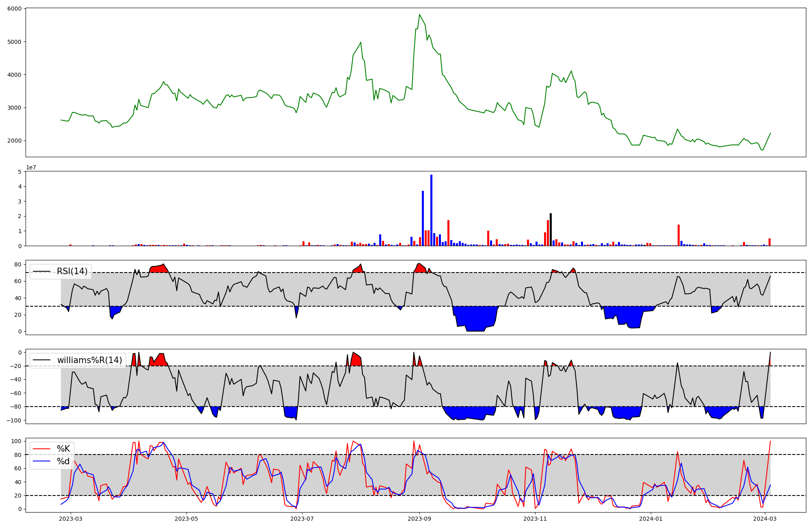The image size is (812, 528).
Task: Click the blue %d legend line sample
Action: pyautogui.click(x=41, y=461)
